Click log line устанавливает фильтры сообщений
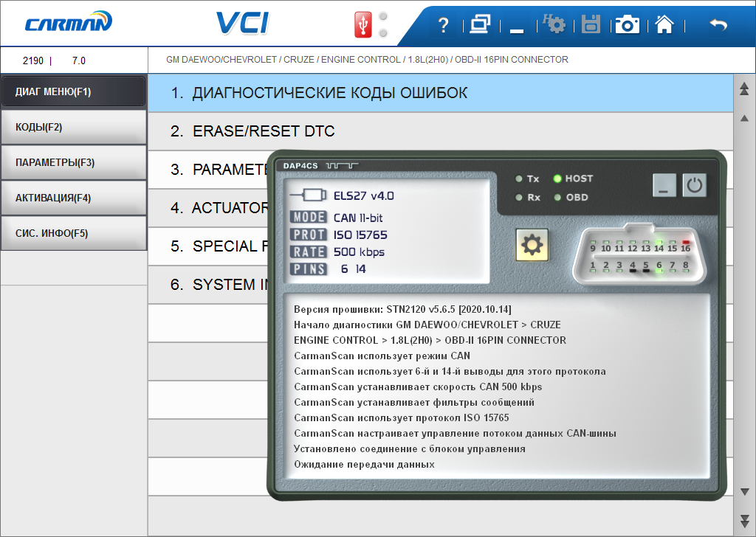The width and height of the screenshot is (756, 537). [x=414, y=402]
